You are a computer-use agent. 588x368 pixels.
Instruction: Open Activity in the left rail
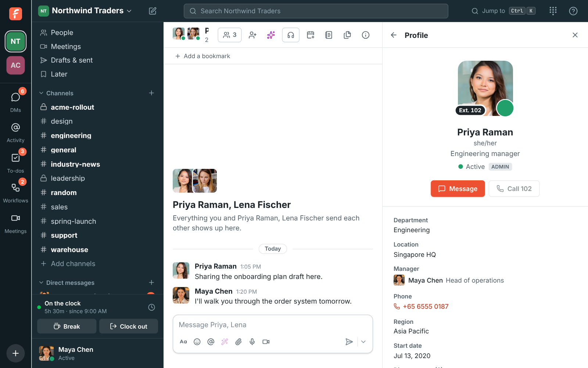click(x=15, y=132)
